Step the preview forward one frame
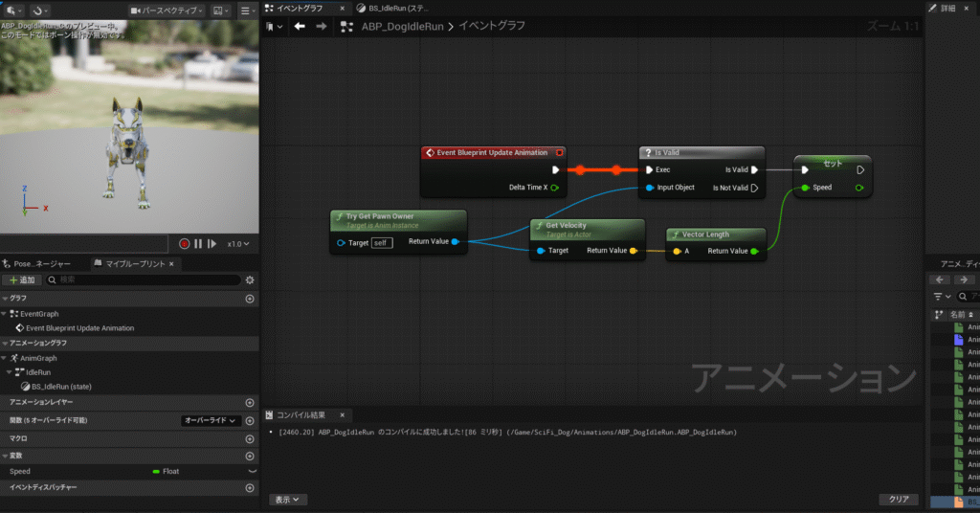 212,244
